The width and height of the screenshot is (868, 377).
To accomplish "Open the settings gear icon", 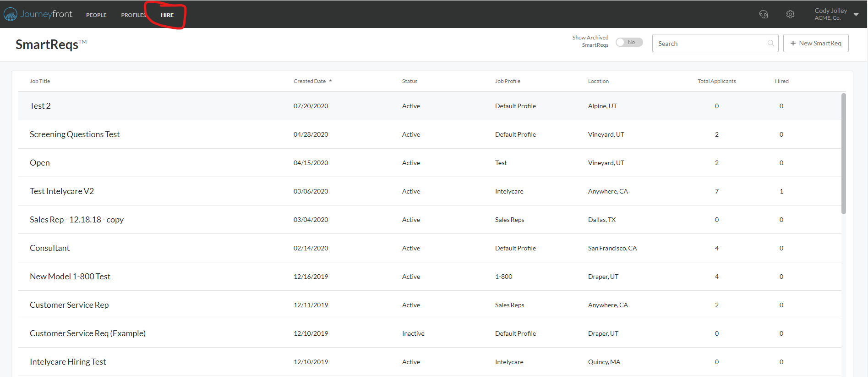I will tap(790, 14).
